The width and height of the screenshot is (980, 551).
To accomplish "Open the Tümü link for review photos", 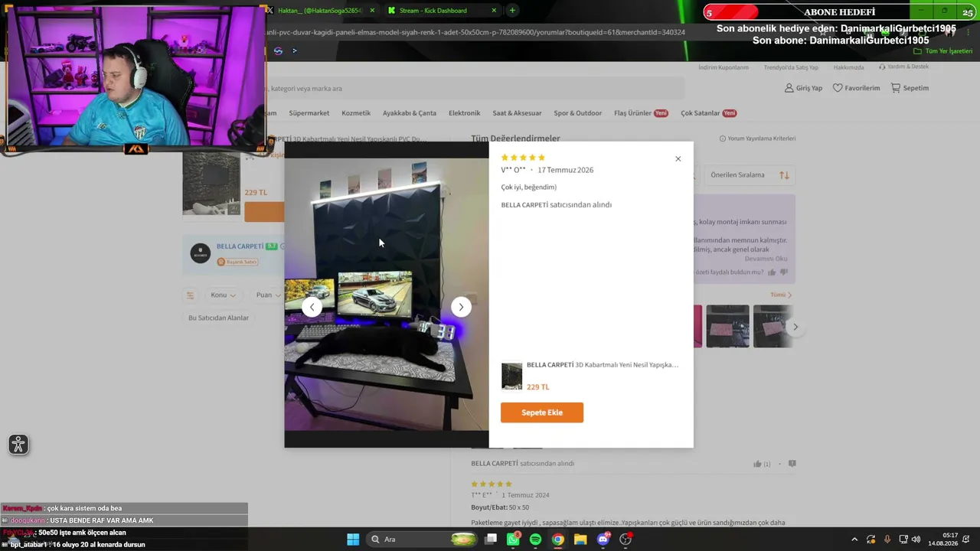I will [781, 295].
